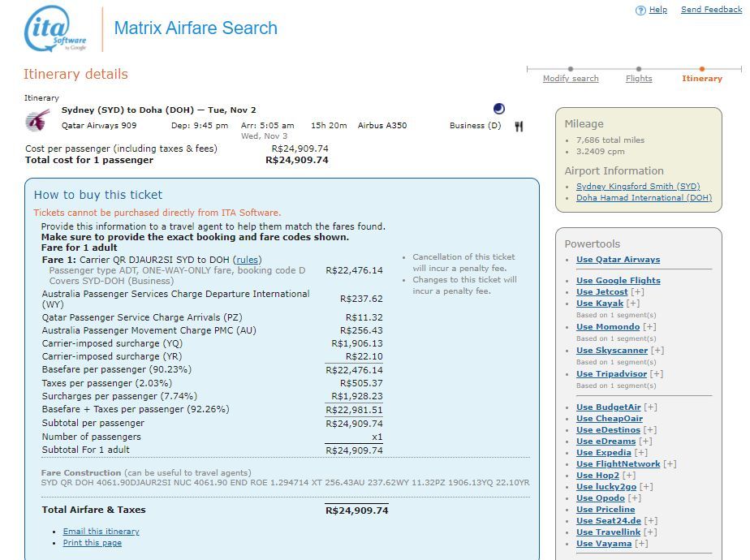Click the SYD QR DOH fare construction line
Viewport: 750px width, 560px height.
pos(285,483)
